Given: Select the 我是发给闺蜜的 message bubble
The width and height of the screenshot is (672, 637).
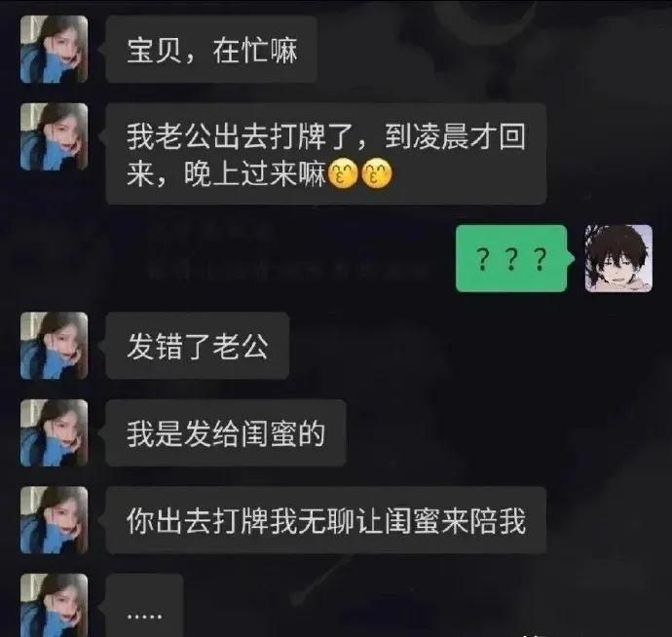Looking at the screenshot, I should pyautogui.click(x=225, y=433).
